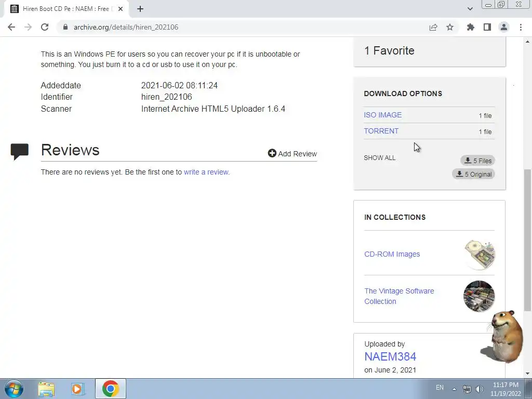Download the TORRENT file
Viewport: 532px width, 399px height.
pyautogui.click(x=381, y=131)
